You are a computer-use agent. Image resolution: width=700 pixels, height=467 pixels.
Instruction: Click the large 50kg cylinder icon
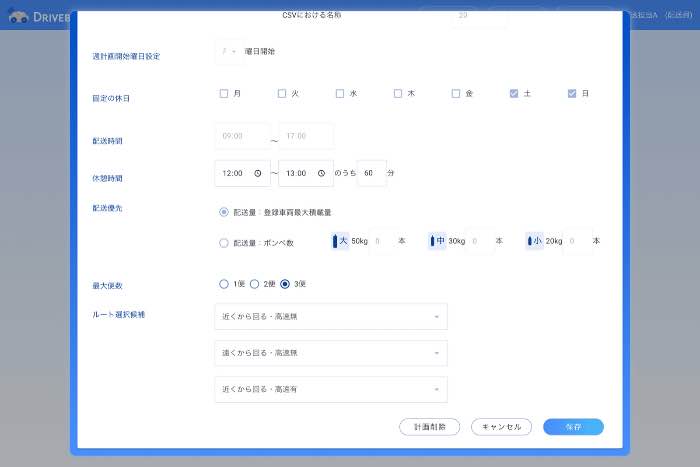click(335, 241)
